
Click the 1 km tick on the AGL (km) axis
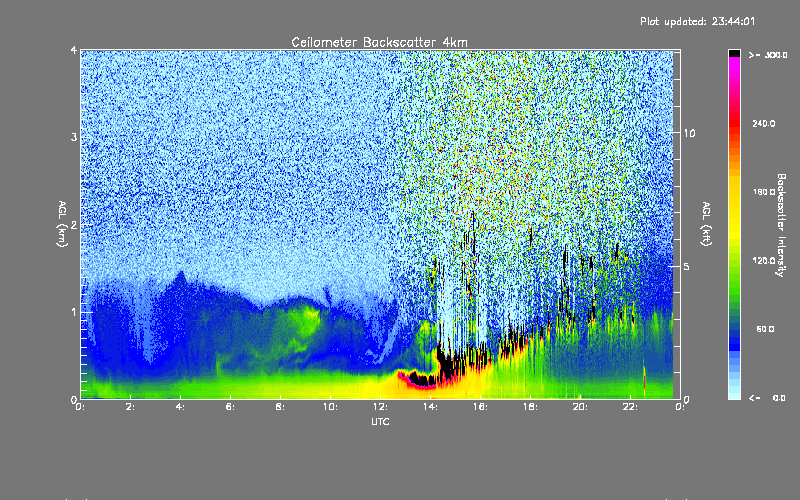pyautogui.click(x=74, y=312)
